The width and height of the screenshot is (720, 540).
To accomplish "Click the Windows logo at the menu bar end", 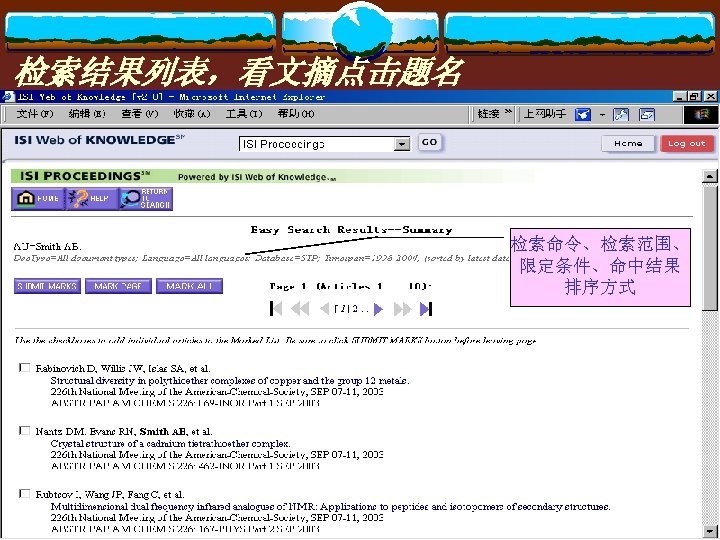I will point(701,114).
